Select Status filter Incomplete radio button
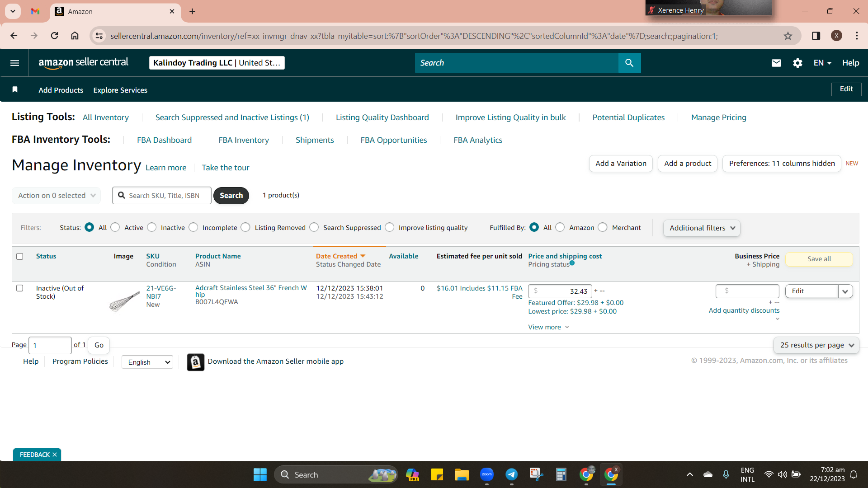Viewport: 868px width, 488px height. click(193, 227)
